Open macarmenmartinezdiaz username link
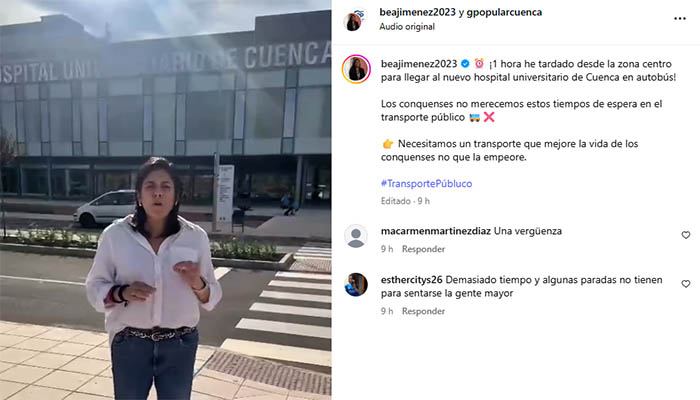This screenshot has width=700, height=400. (x=436, y=231)
